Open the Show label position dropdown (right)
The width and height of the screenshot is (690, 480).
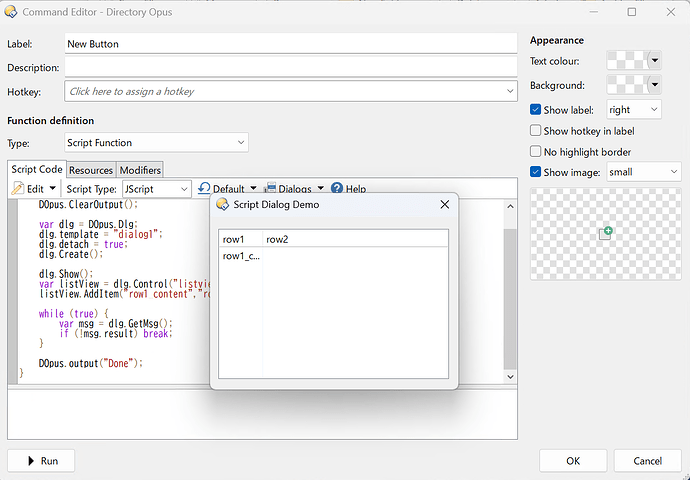pyautogui.click(x=634, y=110)
